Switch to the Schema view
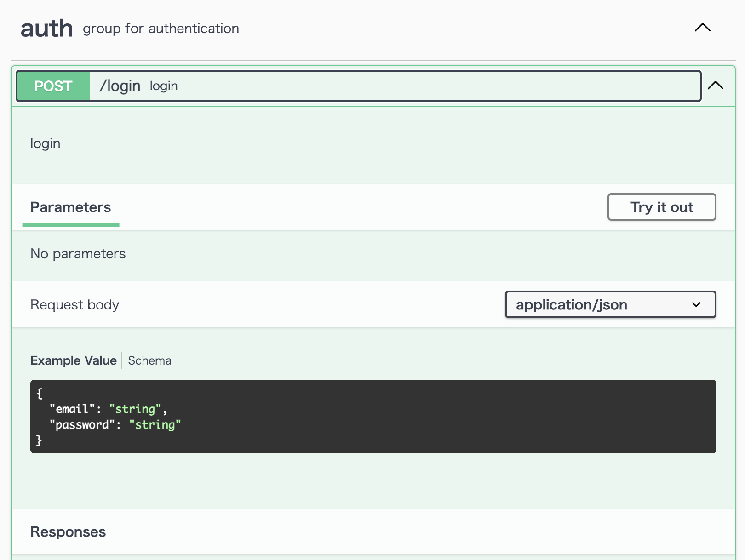 pos(149,360)
